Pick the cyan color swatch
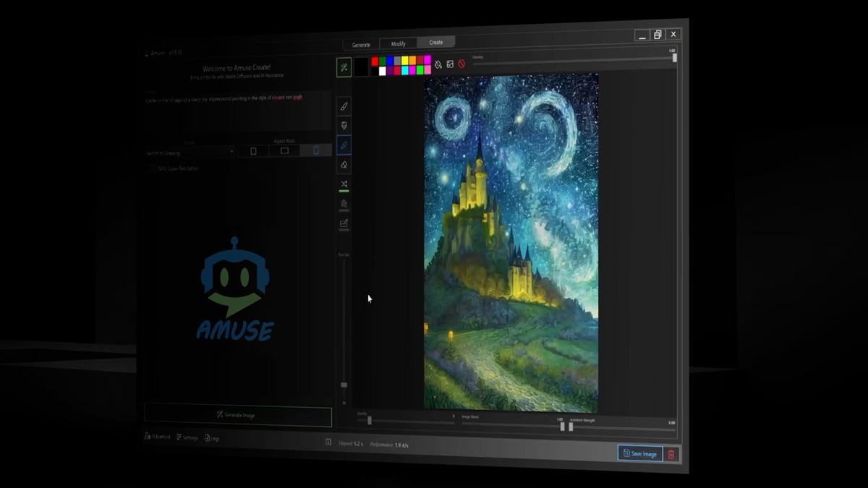 (405, 70)
